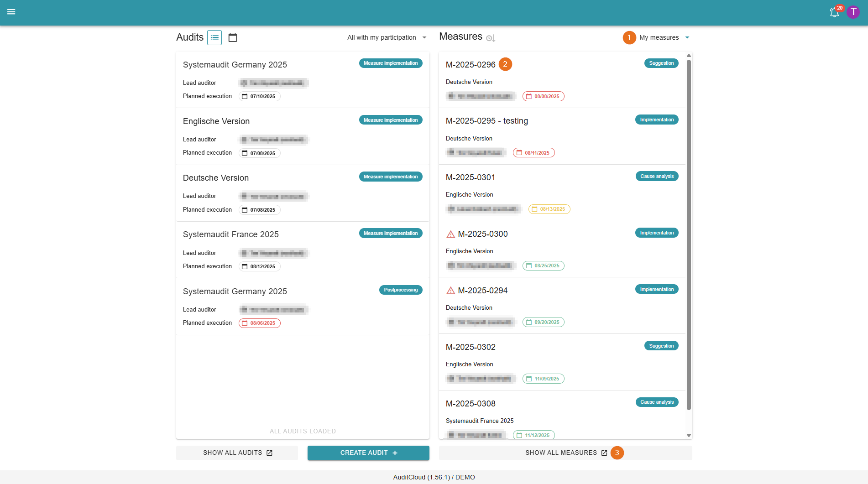Open the Systemaudit France 2025 audit
Viewport: 868px width, 484px height.
[231, 234]
